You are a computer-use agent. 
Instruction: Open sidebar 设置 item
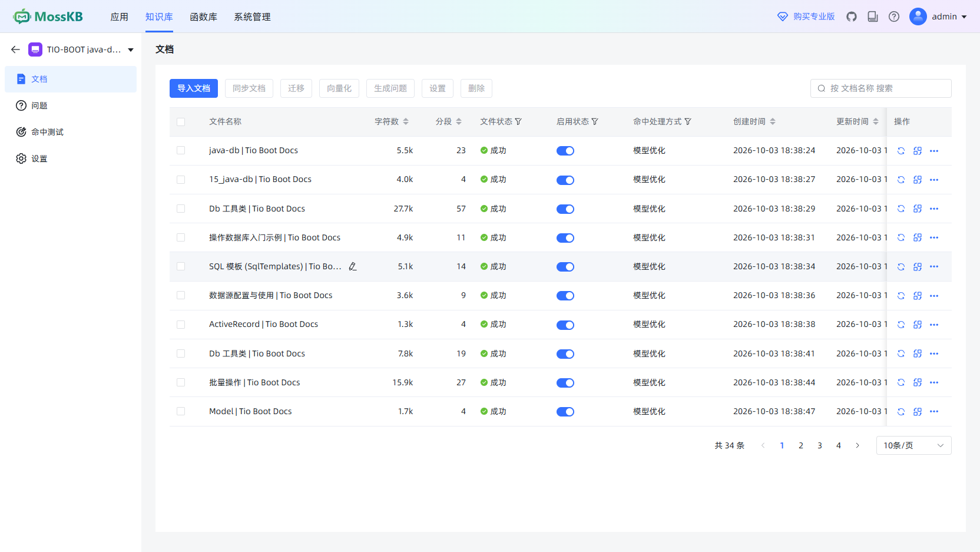pos(71,158)
